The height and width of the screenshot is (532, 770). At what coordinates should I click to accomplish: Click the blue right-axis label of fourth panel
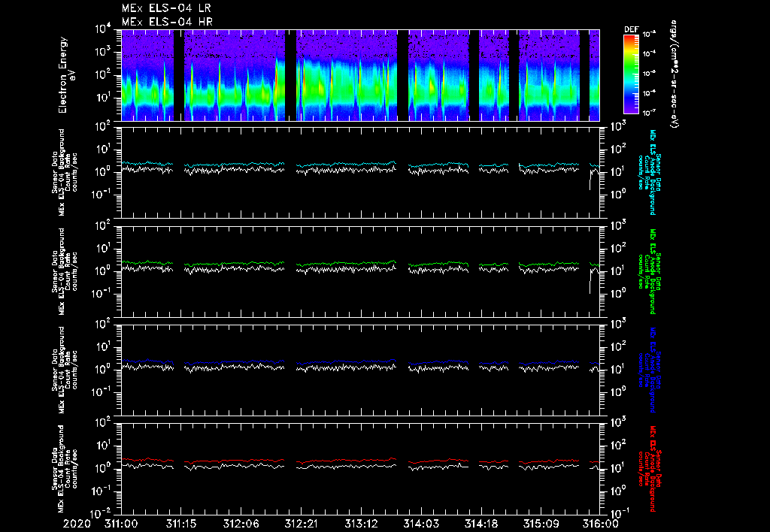point(649,370)
